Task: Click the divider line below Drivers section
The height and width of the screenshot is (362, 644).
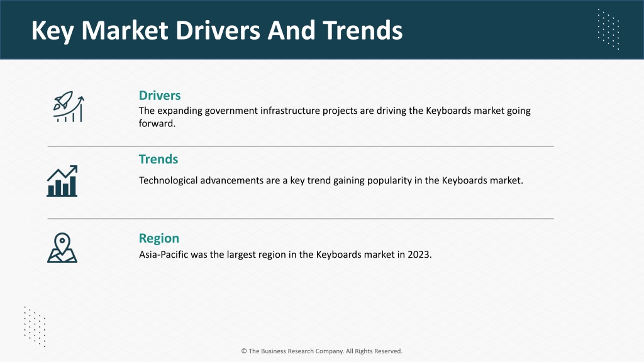Action: coord(301,146)
